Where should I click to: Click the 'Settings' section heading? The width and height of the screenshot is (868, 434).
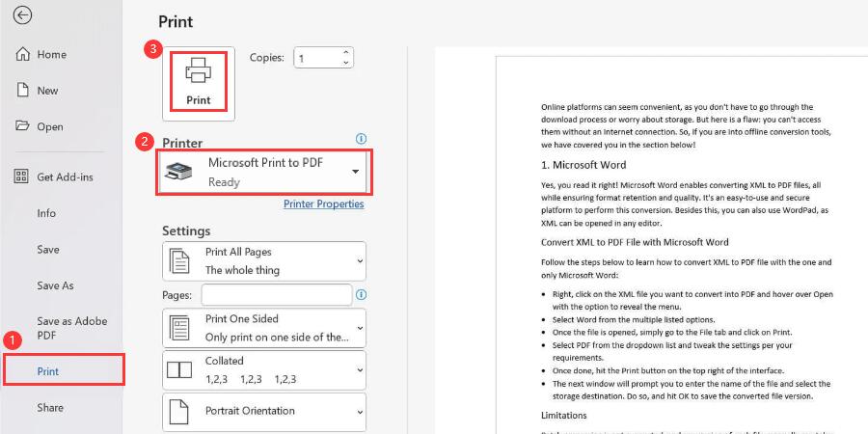pos(186,231)
